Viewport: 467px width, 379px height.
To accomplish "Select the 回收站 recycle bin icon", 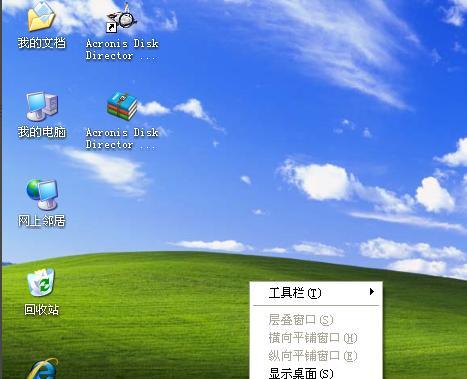I will tap(41, 282).
